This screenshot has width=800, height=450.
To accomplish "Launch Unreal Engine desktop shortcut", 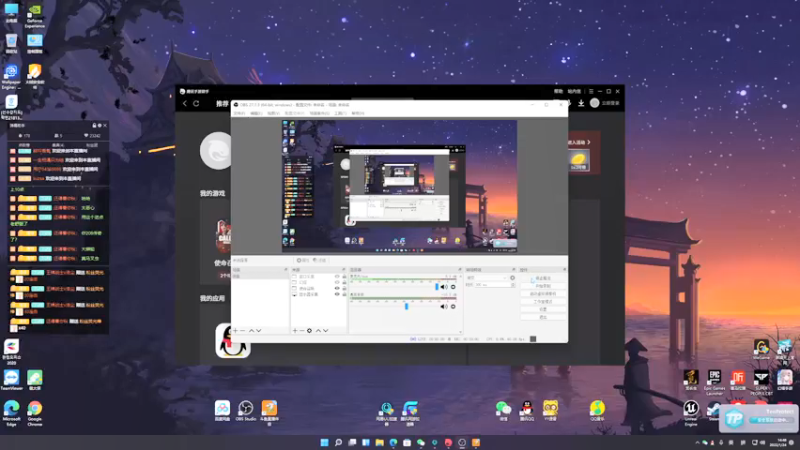I will (691, 412).
